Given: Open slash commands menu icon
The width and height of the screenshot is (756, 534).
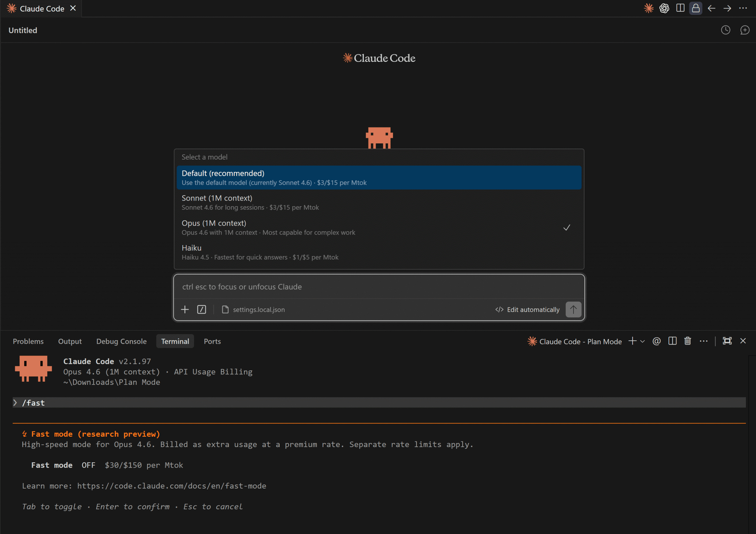Looking at the screenshot, I should 202,310.
